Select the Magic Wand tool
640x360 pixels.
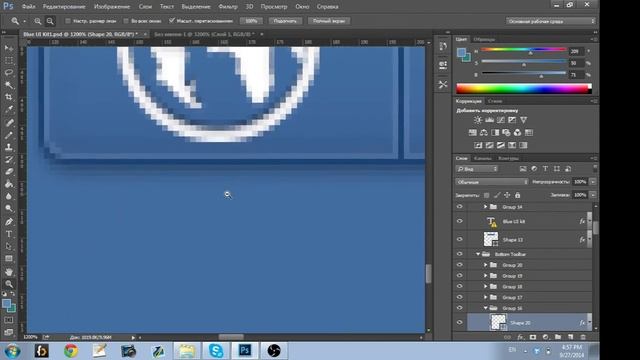pos(9,85)
